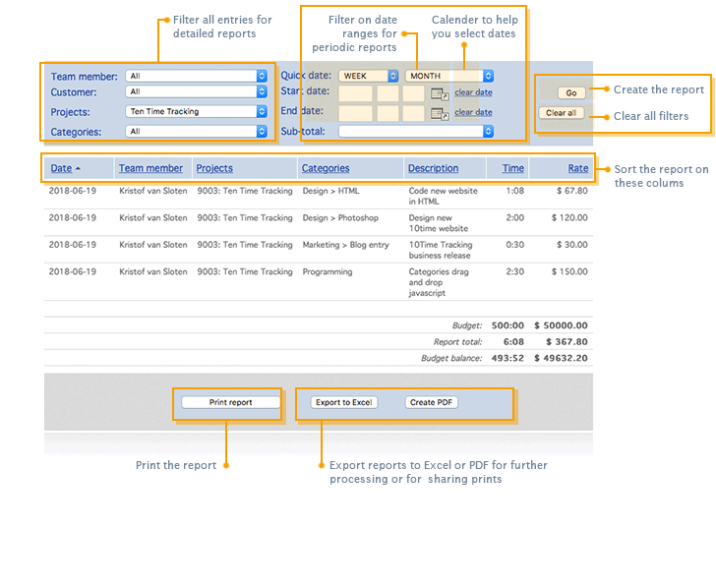Click the Print report button
This screenshot has height=588, width=716.
(231, 402)
